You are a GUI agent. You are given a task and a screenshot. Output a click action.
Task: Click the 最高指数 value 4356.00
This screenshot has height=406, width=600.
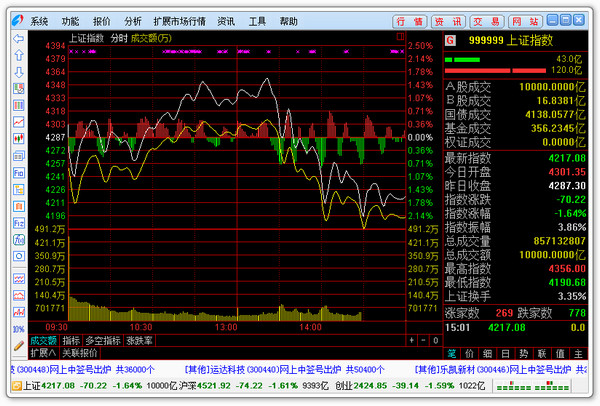tap(567, 269)
